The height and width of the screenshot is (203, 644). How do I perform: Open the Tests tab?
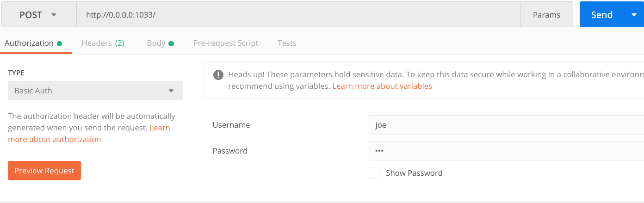287,43
